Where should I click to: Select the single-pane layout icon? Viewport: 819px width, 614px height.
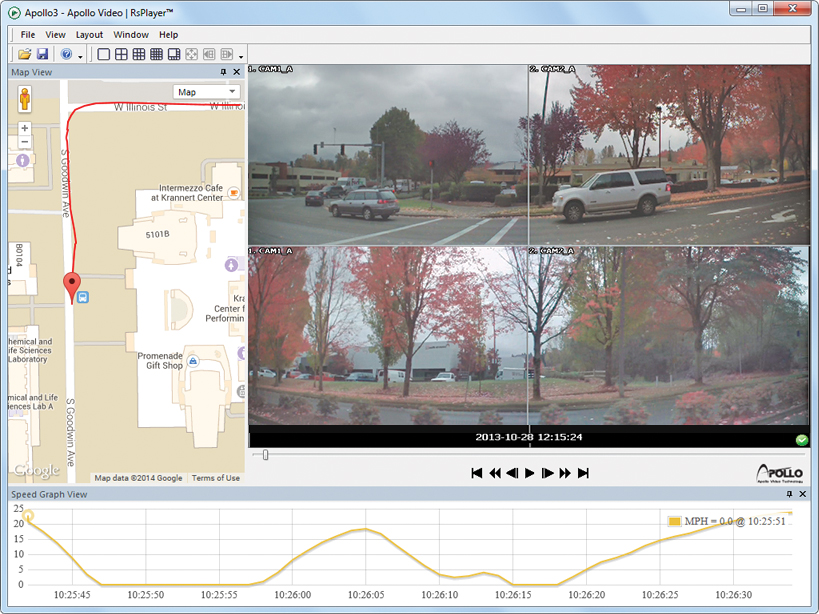tap(104, 54)
